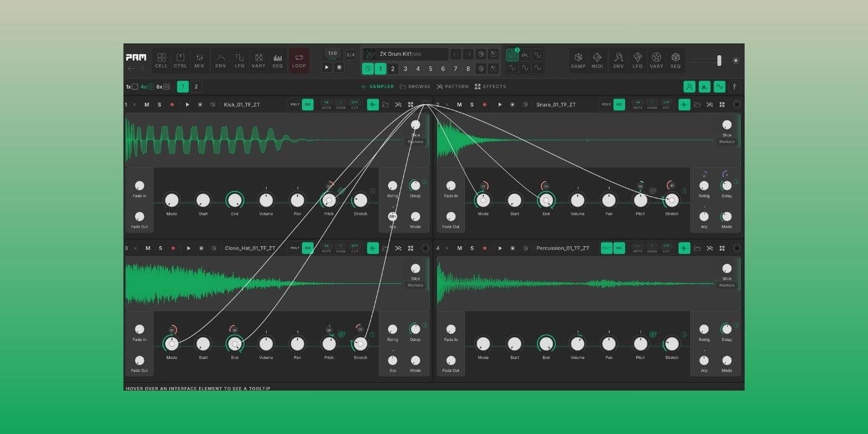
Task: Click the Snare cell's Pan knob
Action: point(609,200)
